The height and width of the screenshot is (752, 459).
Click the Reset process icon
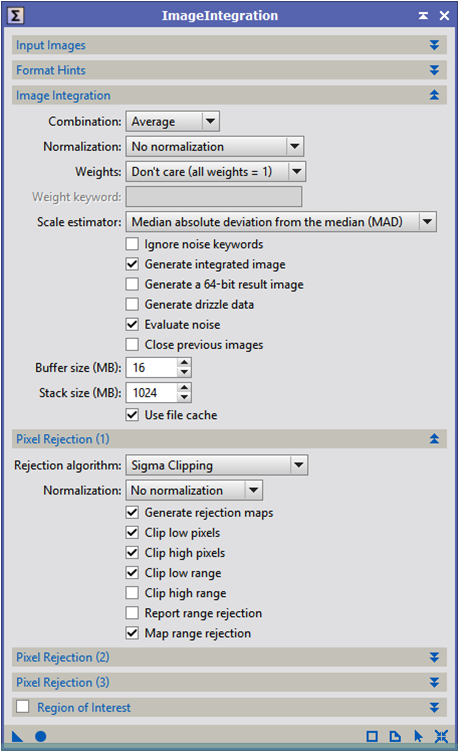[x=441, y=736]
